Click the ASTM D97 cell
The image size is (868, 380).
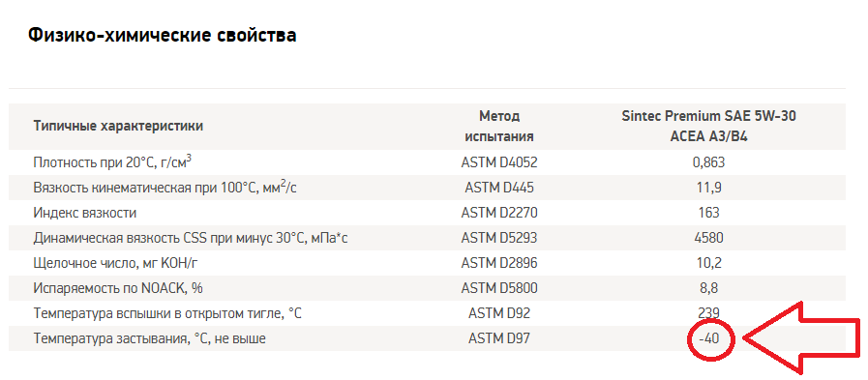click(x=499, y=338)
